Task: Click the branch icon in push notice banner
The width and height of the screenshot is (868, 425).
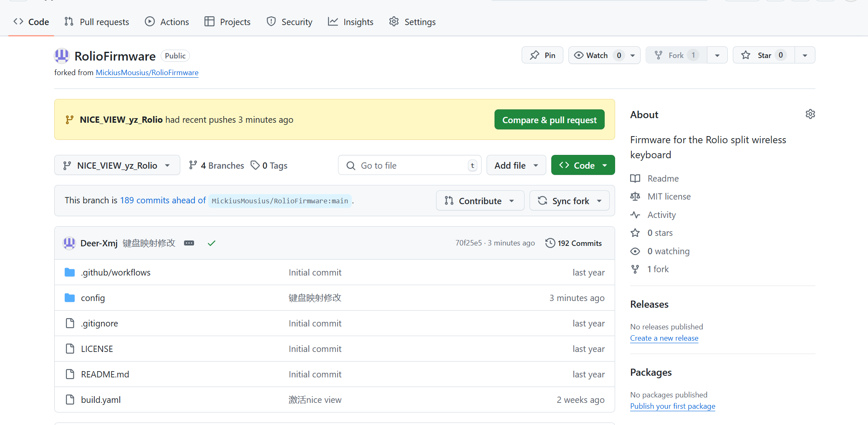Action: point(70,120)
